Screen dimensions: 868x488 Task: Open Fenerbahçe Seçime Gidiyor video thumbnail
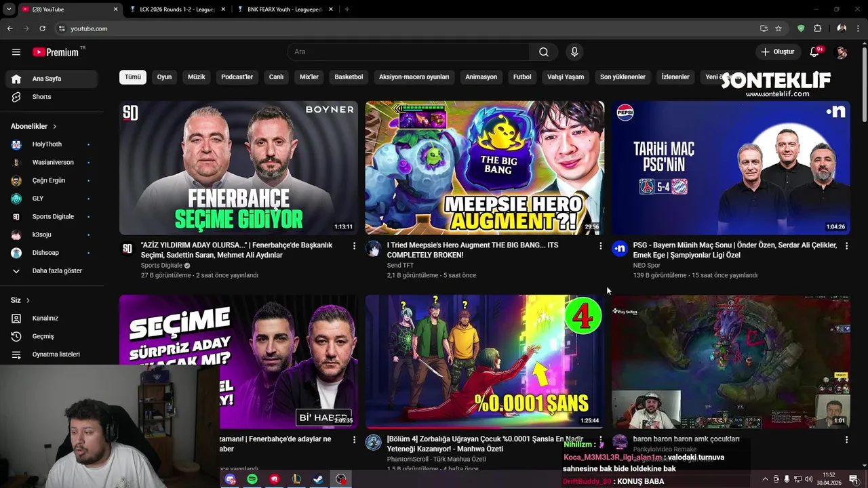coord(239,168)
